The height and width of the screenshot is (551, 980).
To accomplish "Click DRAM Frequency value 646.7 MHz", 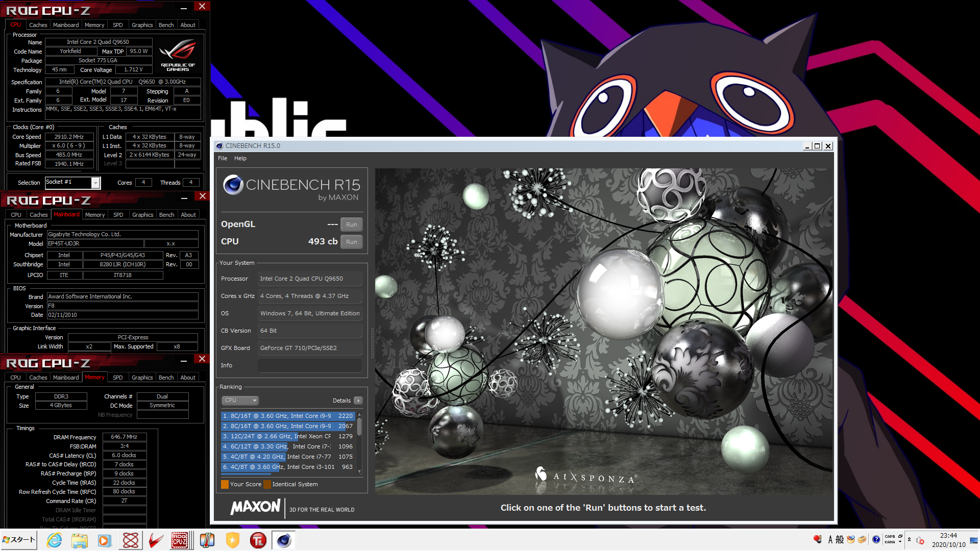I will click(125, 437).
